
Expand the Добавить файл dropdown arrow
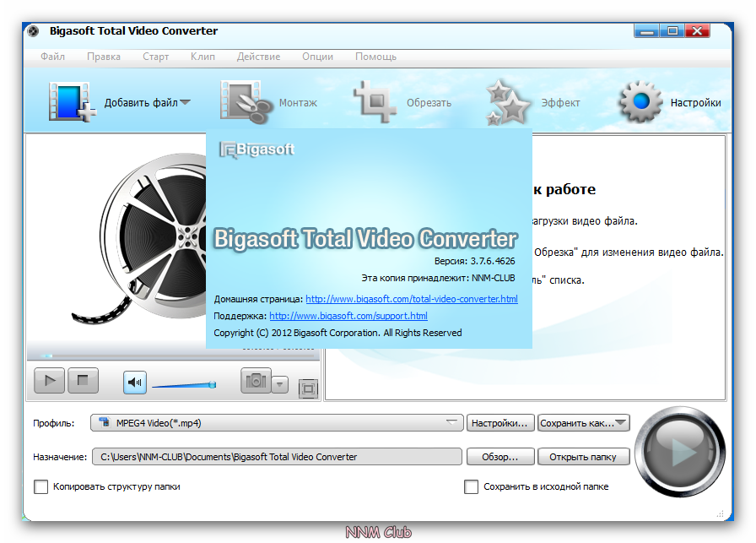(x=185, y=102)
